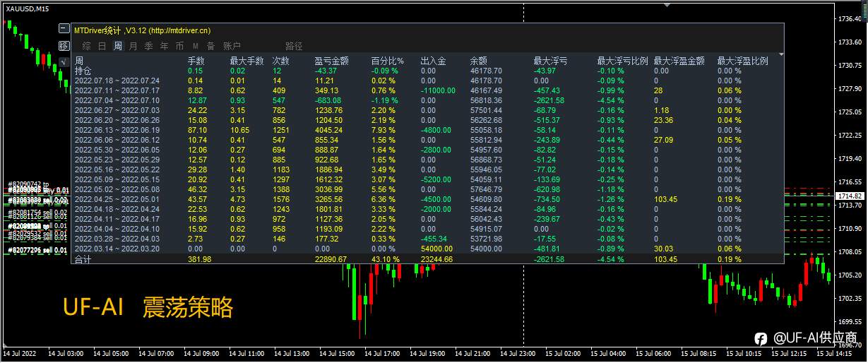Viewport: 868px width, 363px height.
Task: Open the 月 monthly tab
Action: [x=133, y=46]
